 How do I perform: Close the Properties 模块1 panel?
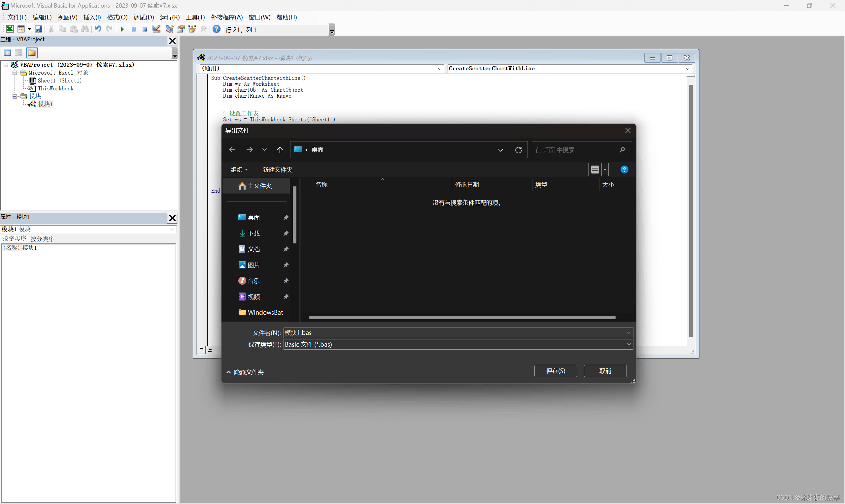point(173,218)
